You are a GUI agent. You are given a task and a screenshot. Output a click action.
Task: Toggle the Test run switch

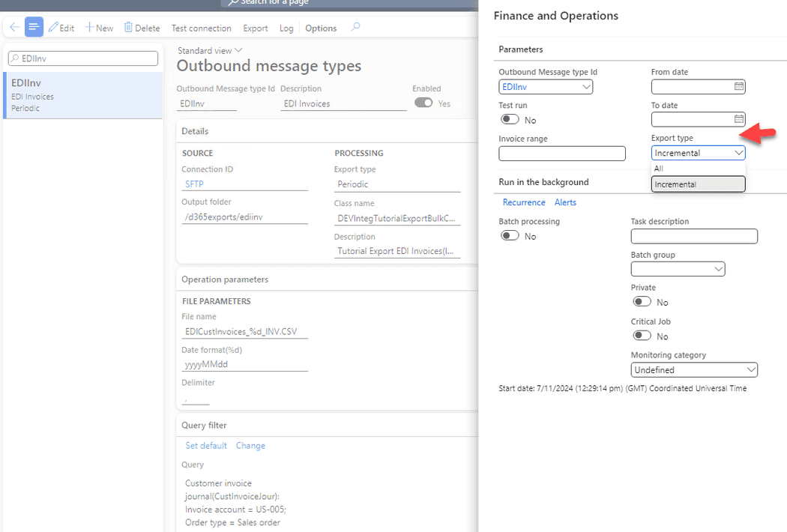(510, 119)
